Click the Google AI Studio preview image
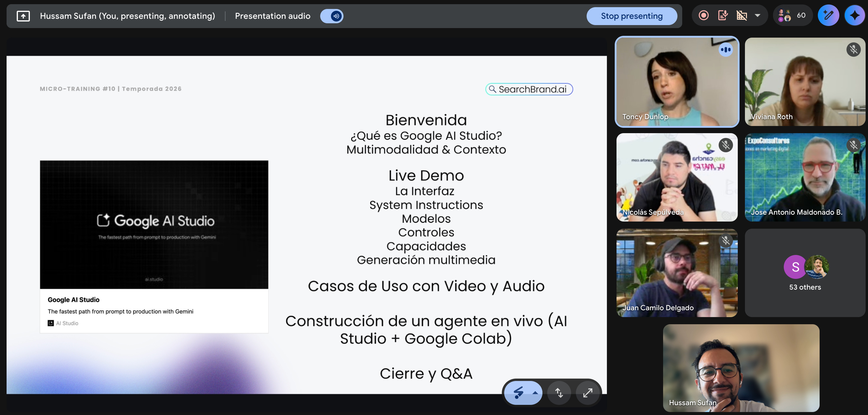 (154, 224)
